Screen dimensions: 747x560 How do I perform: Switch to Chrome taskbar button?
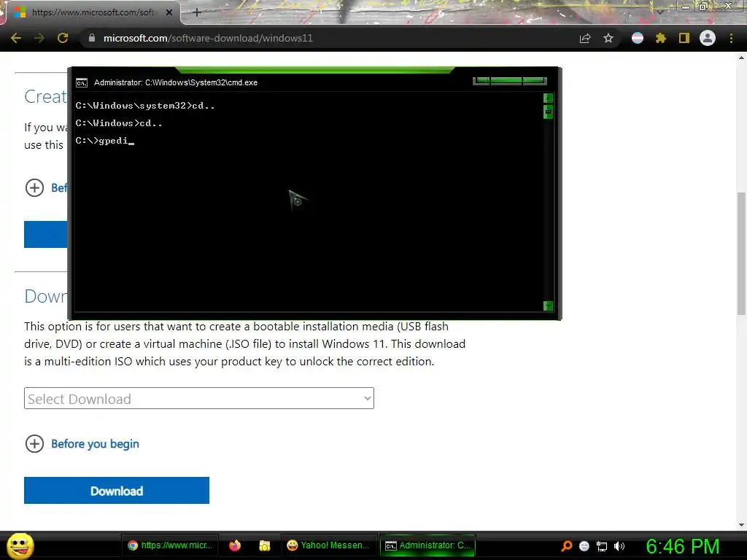pyautogui.click(x=170, y=545)
